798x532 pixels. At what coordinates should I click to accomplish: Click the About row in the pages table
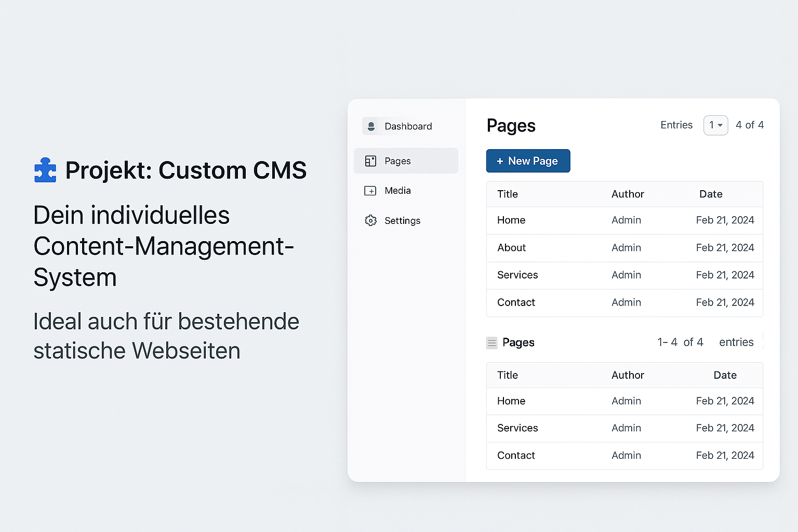[511, 248]
